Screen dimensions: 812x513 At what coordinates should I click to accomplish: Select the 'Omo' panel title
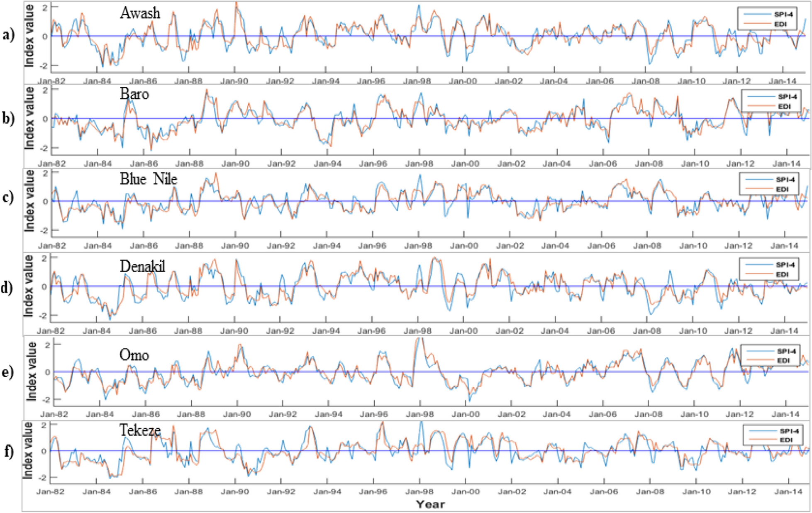click(134, 355)
